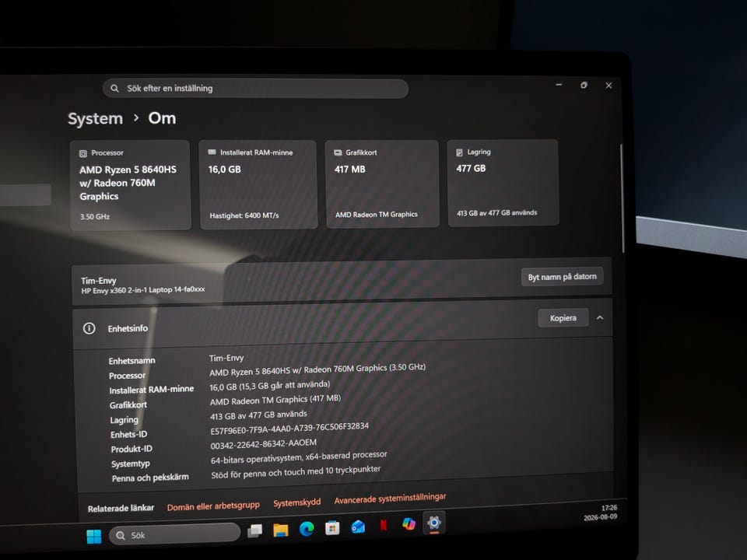Click AMD Radeon TM Graphics (417 MB) row value
Screen dimensions: 747x560
pos(275,400)
